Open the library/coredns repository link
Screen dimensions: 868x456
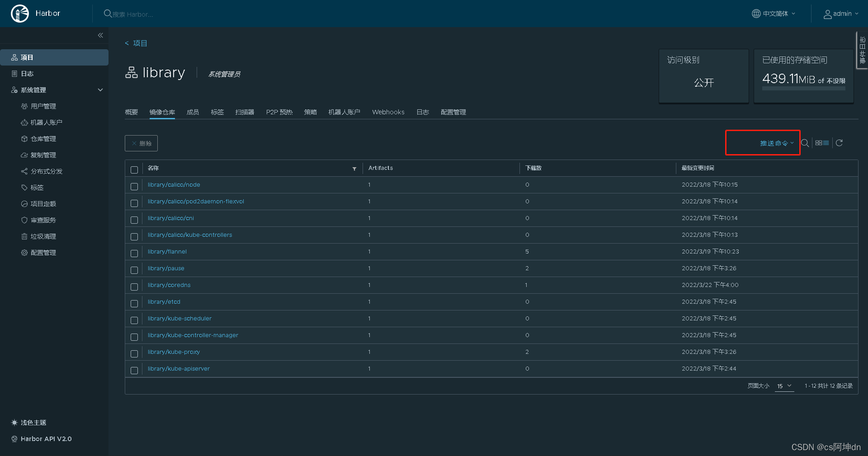tap(169, 285)
